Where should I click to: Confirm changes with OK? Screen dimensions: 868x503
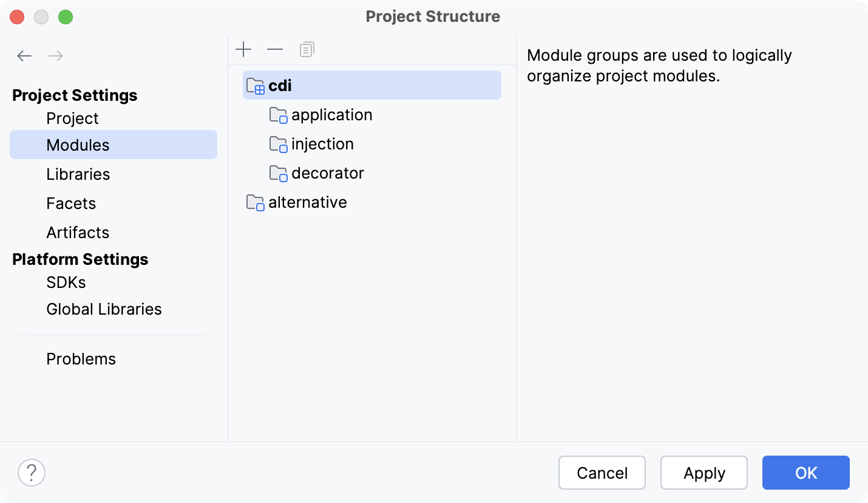(805, 473)
